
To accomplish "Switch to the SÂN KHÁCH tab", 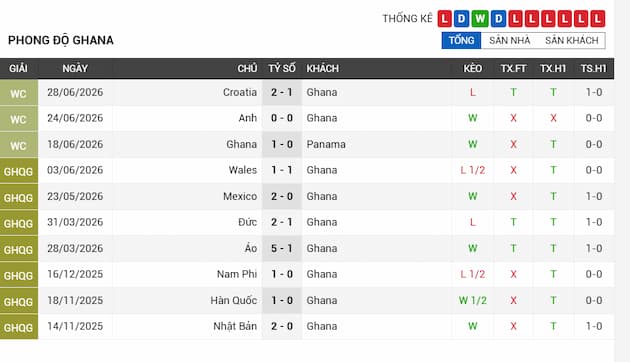I will click(572, 41).
